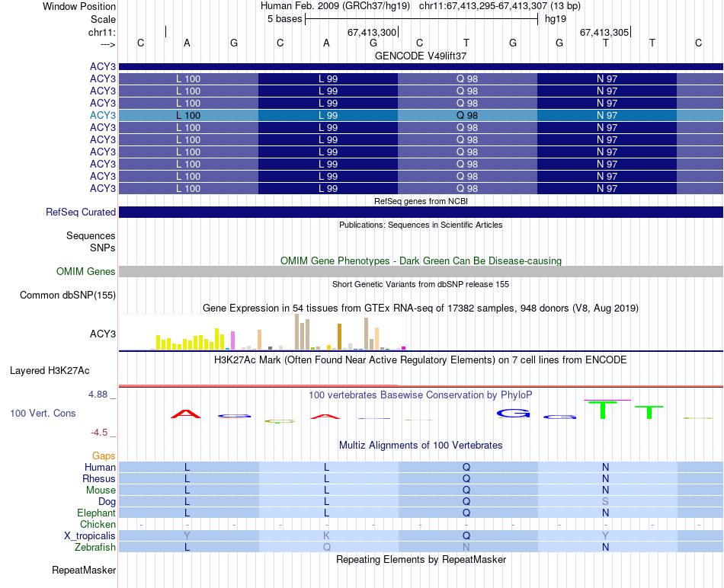Click the orange Gaps label

click(104, 456)
